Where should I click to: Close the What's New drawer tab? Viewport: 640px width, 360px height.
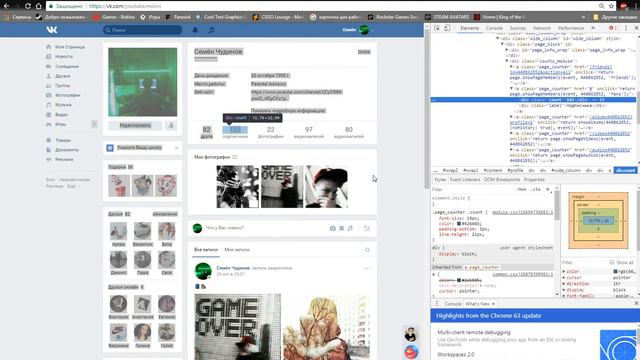[493, 304]
